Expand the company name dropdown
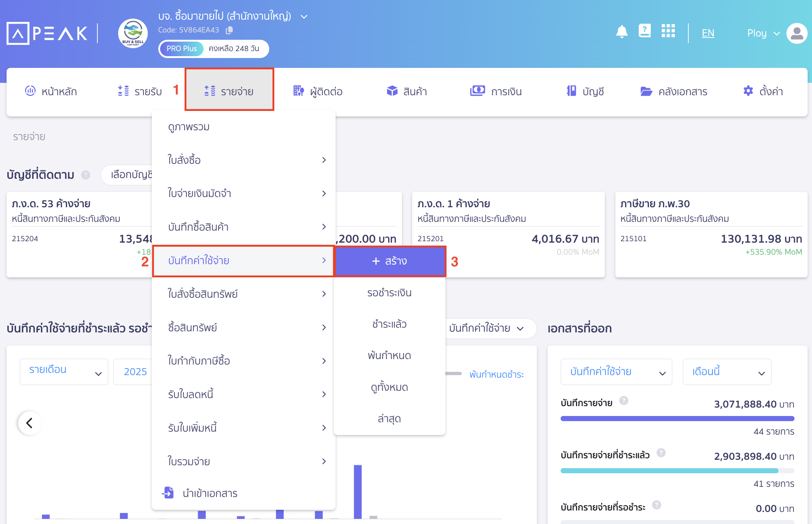The image size is (812, 524). [x=304, y=17]
